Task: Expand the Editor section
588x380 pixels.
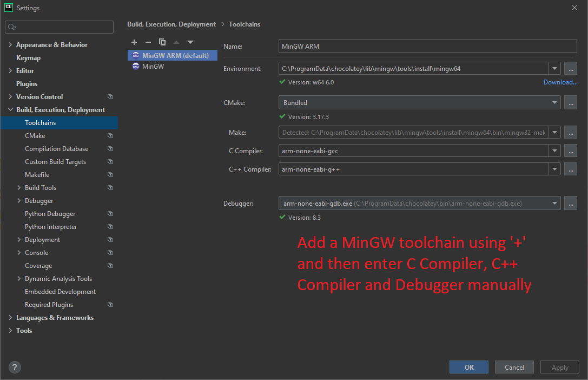Action: pos(10,70)
